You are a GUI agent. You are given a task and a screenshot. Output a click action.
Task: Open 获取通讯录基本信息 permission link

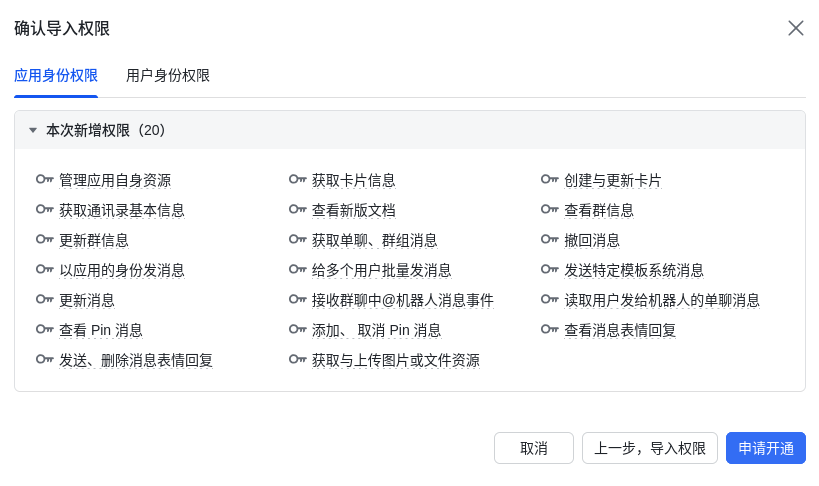[x=122, y=210]
